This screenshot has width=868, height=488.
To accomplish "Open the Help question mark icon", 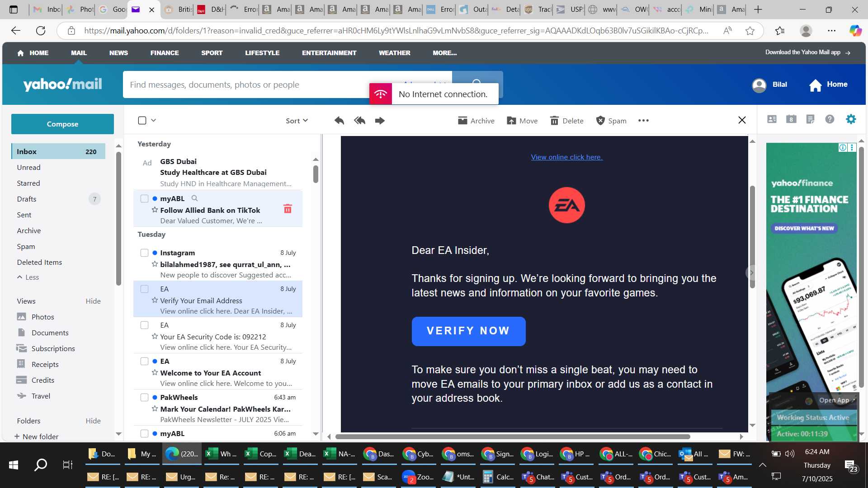I will coord(830,119).
